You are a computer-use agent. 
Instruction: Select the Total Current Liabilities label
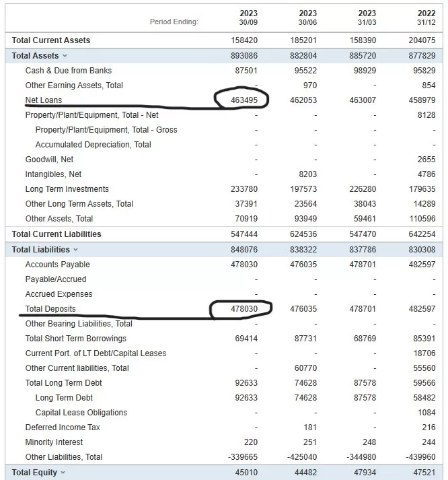coord(57,234)
